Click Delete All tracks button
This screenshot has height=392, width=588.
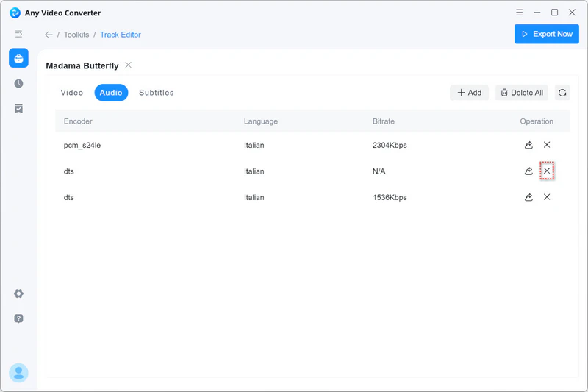coord(522,93)
